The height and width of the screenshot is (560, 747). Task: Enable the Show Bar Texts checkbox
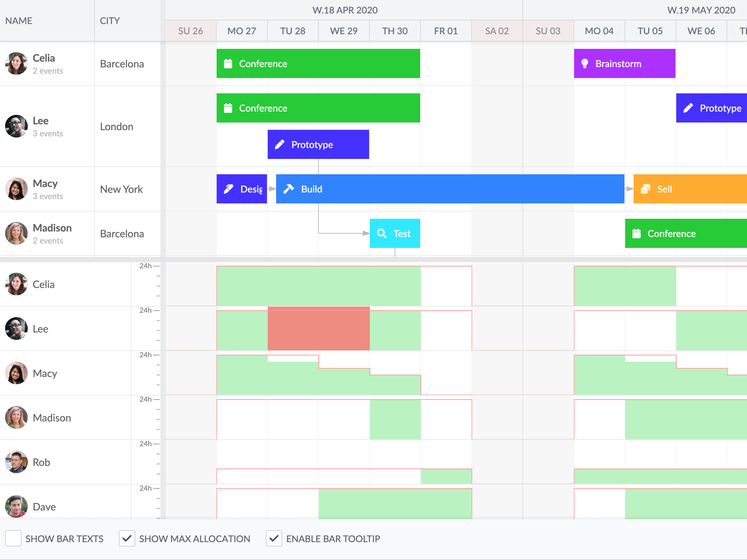[x=13, y=538]
